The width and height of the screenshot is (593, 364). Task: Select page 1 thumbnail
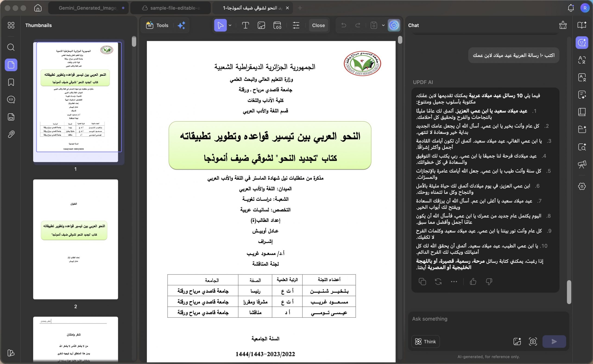click(76, 102)
